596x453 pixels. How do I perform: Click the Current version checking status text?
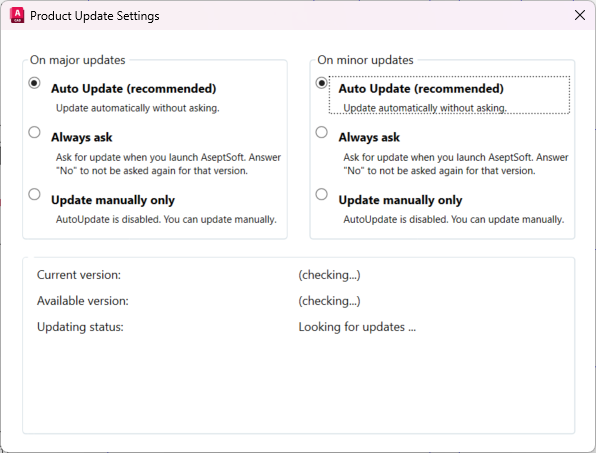tap(329, 275)
